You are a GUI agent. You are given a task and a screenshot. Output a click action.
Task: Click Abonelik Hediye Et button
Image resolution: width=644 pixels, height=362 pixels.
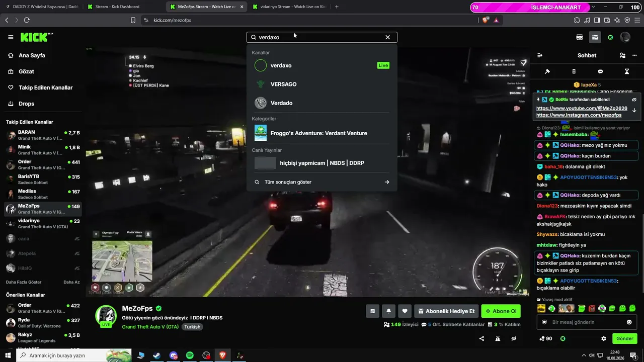point(446,311)
